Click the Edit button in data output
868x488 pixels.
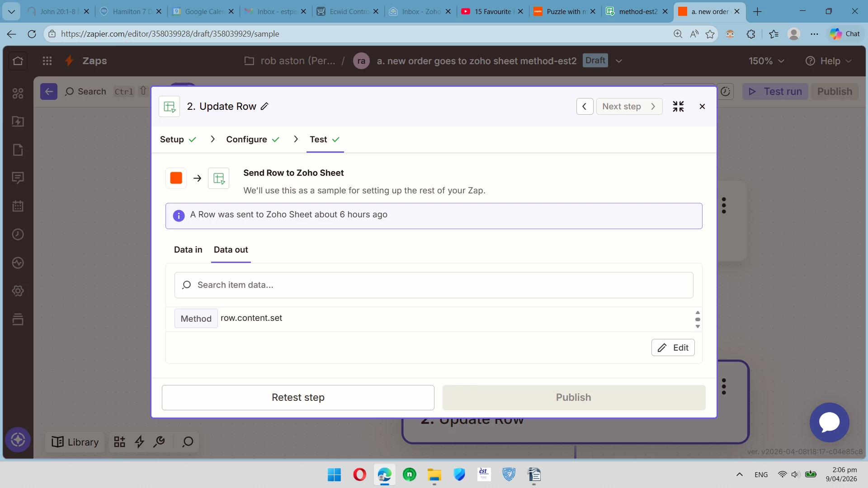[x=673, y=347]
